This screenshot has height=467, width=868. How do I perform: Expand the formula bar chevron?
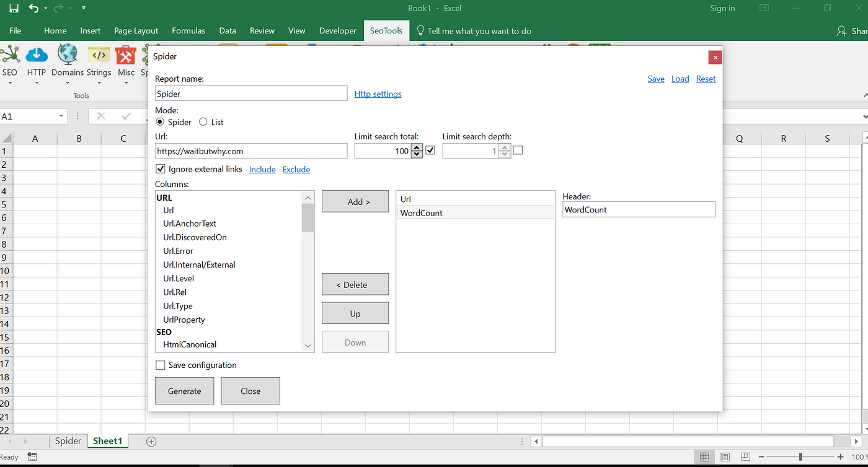(865, 116)
